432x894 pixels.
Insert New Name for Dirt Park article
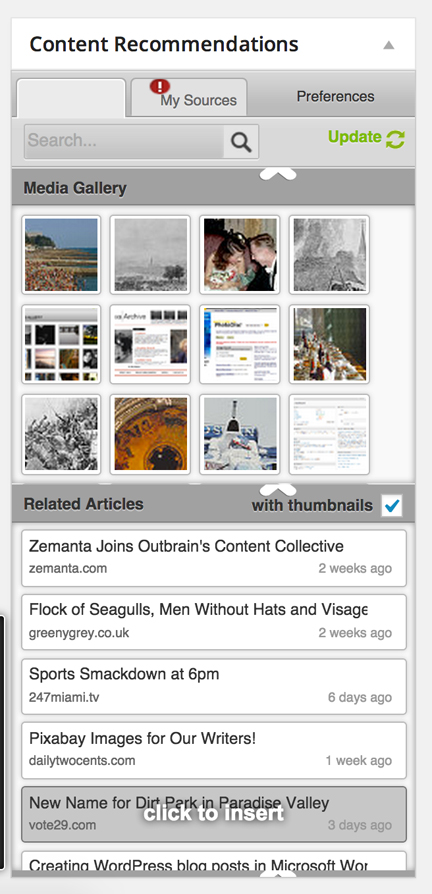pyautogui.click(x=214, y=814)
